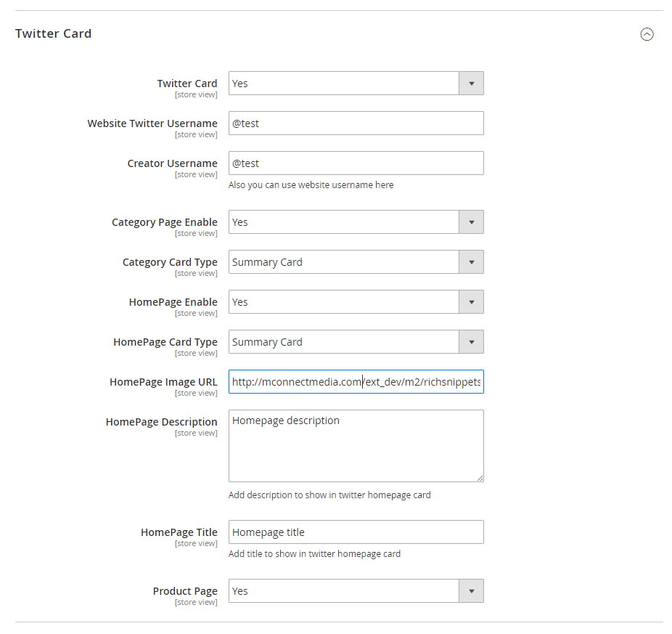The height and width of the screenshot is (634, 672).
Task: Click the HomePage Image URL field
Action: [356, 382]
